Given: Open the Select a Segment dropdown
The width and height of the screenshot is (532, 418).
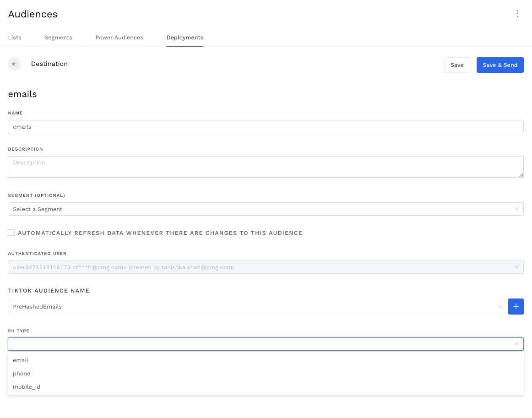Looking at the screenshot, I should point(266,209).
